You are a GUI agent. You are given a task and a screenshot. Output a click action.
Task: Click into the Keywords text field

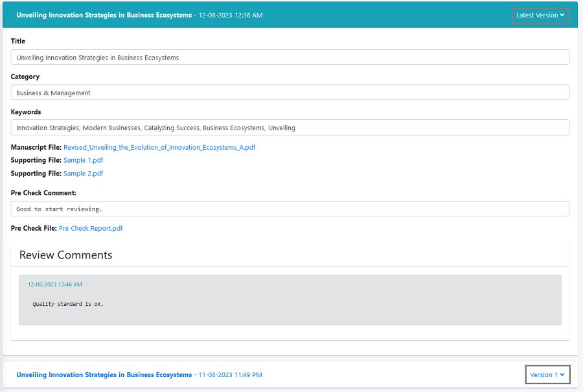(x=290, y=128)
